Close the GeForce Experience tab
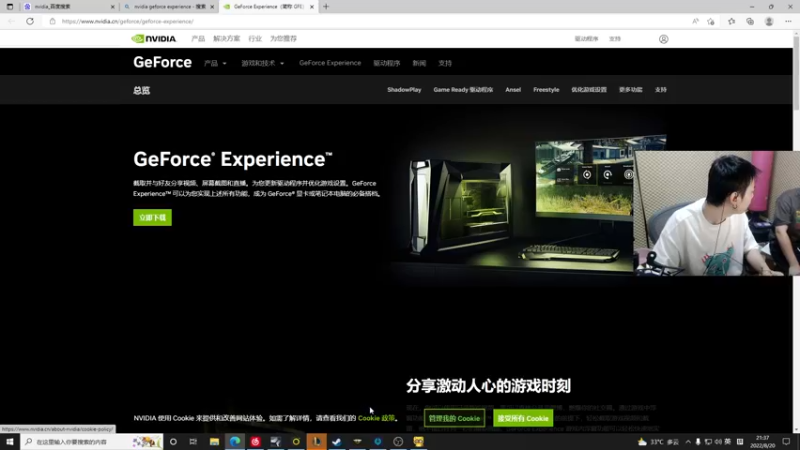800x450 pixels. tap(312, 7)
